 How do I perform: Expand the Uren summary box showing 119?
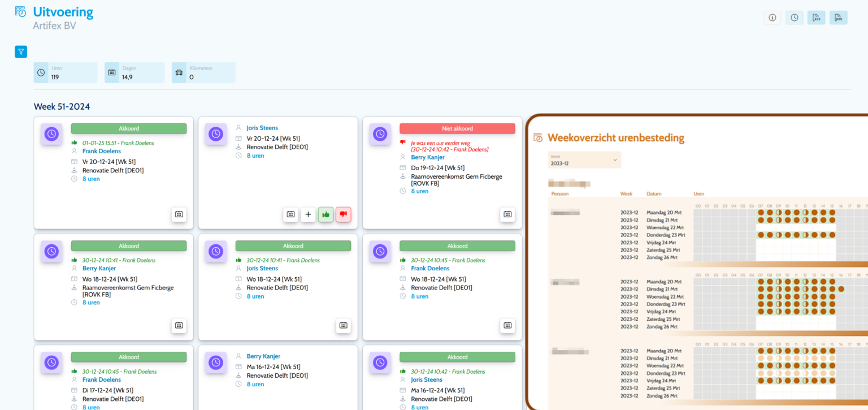tap(65, 72)
